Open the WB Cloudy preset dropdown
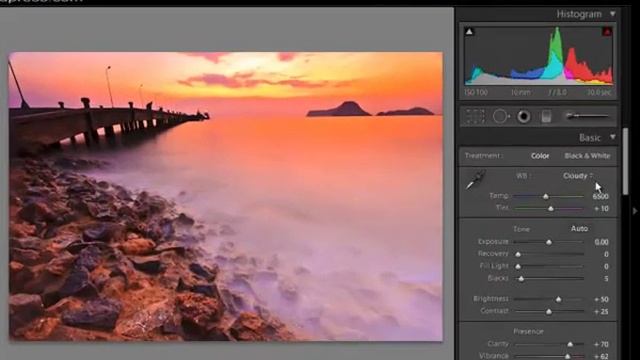 (578, 176)
